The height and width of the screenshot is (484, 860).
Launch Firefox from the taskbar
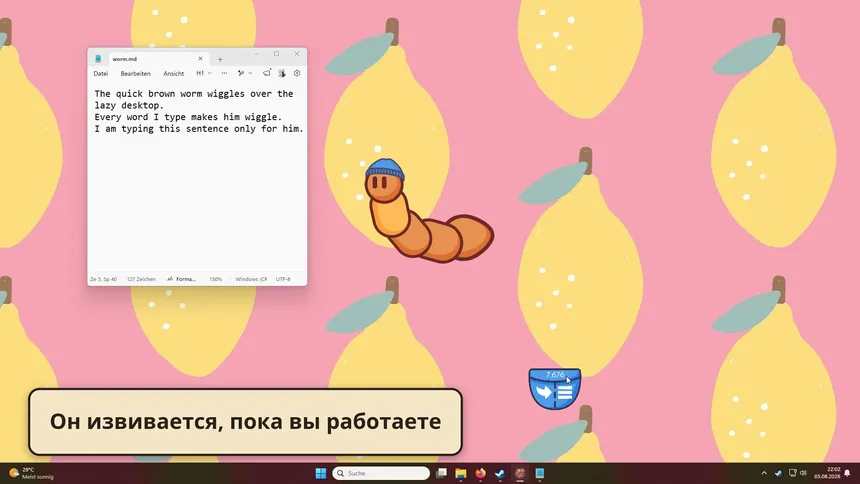click(480, 473)
